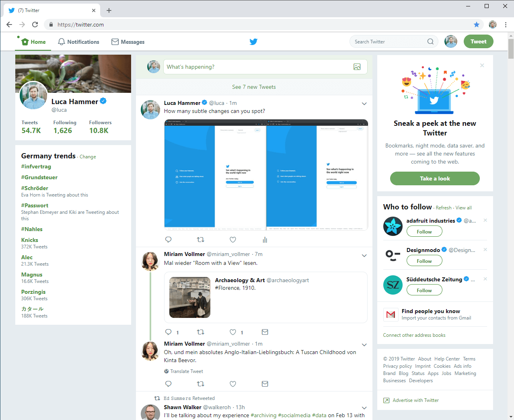514x420 pixels.
Task: Dismiss the new Twitter promo card
Action: (x=482, y=66)
